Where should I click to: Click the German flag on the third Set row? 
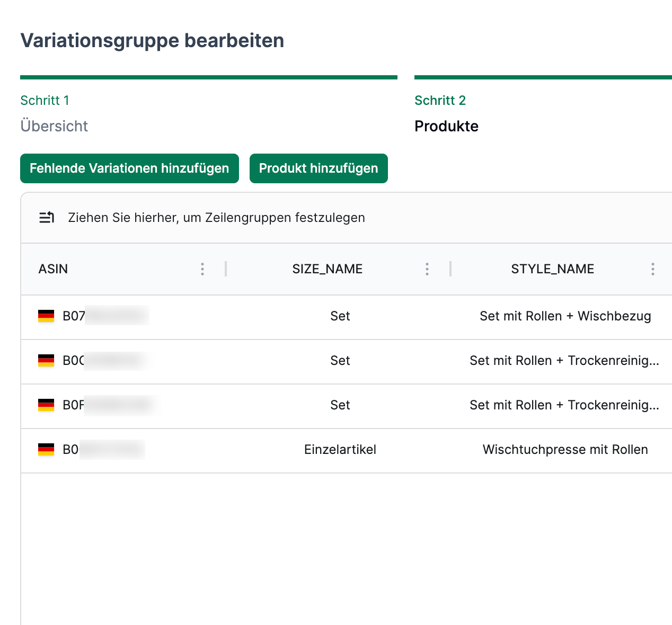coord(46,405)
